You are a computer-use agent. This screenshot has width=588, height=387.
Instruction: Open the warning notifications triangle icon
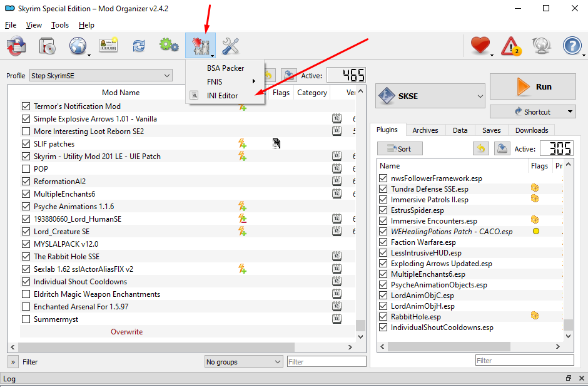511,46
